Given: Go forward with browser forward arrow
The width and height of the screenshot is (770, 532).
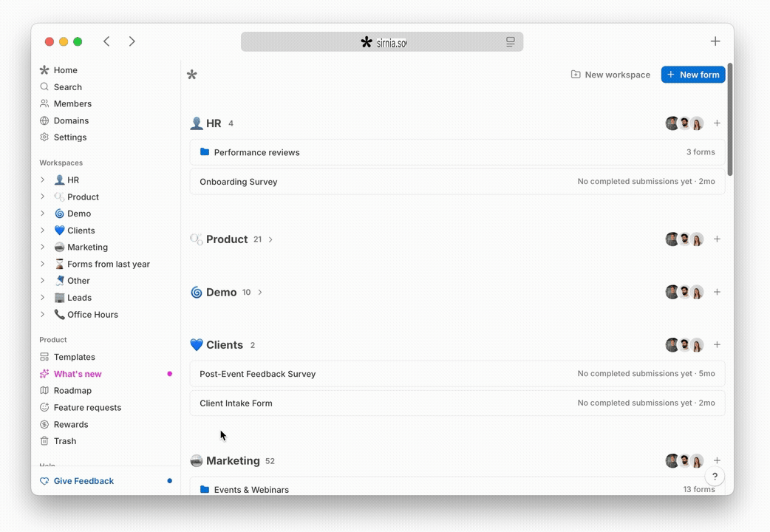Looking at the screenshot, I should [x=132, y=41].
